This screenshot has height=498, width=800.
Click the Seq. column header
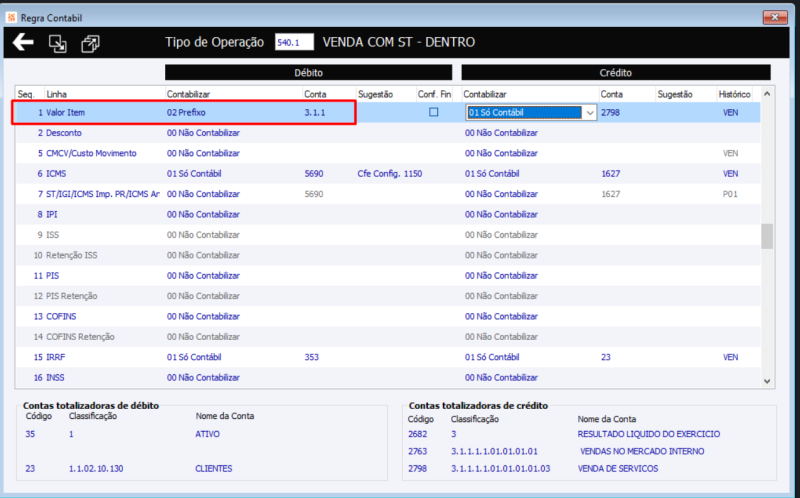[x=26, y=94]
